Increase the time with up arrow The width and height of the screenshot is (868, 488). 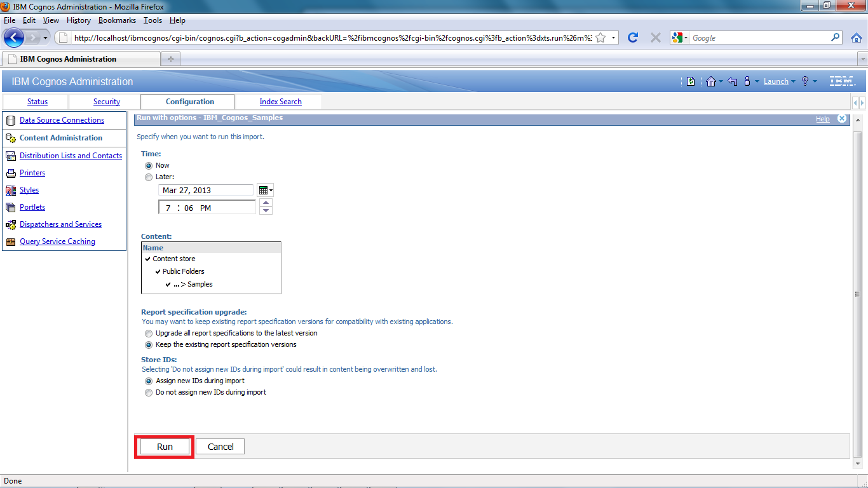[266, 203]
